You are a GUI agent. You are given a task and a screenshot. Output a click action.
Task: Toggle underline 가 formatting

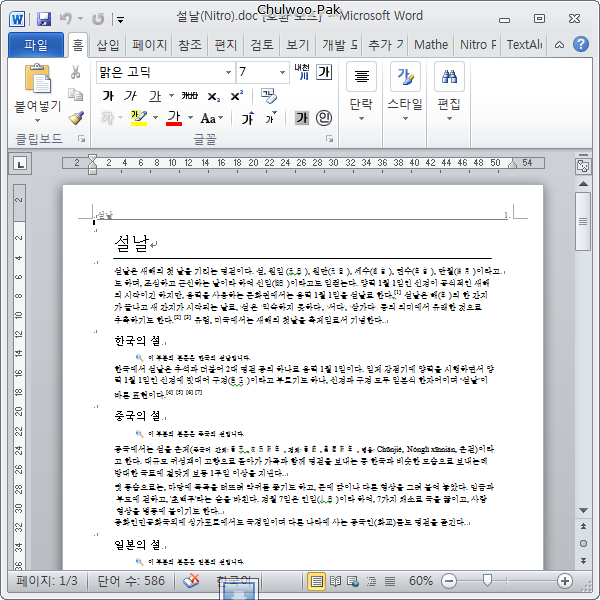click(x=155, y=96)
